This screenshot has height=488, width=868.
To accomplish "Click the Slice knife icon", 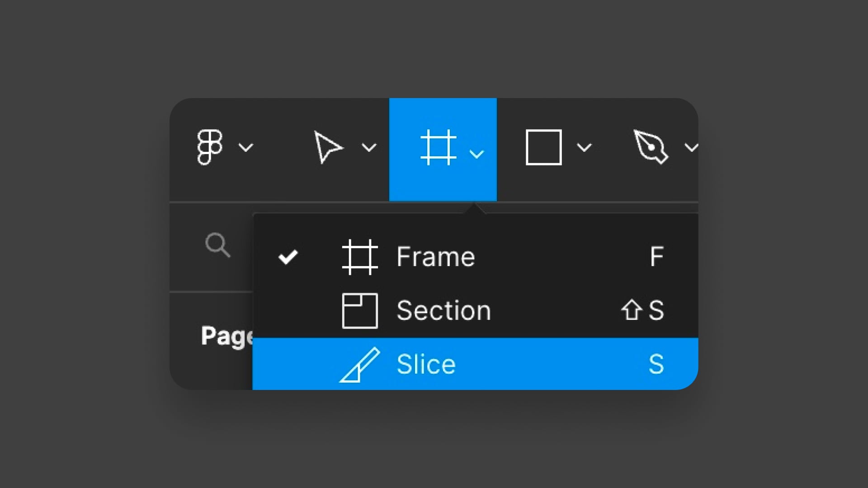I will pyautogui.click(x=360, y=365).
